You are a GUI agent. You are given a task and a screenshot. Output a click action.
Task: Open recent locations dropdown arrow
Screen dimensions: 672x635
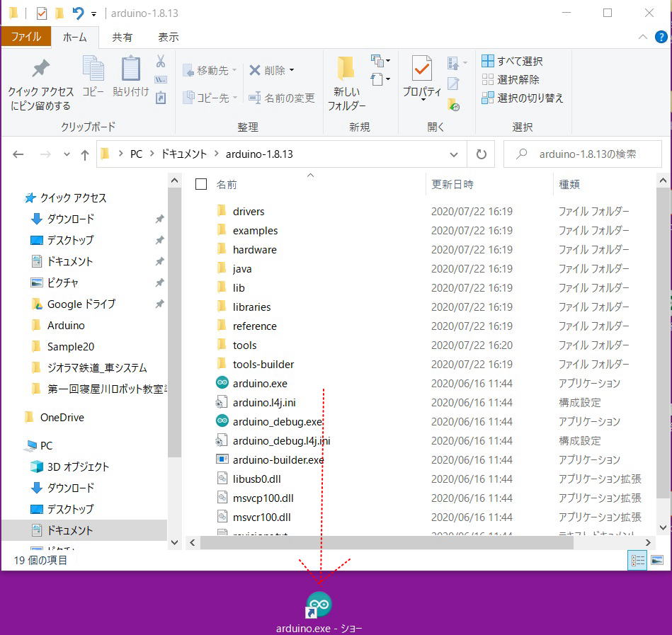tap(67, 154)
